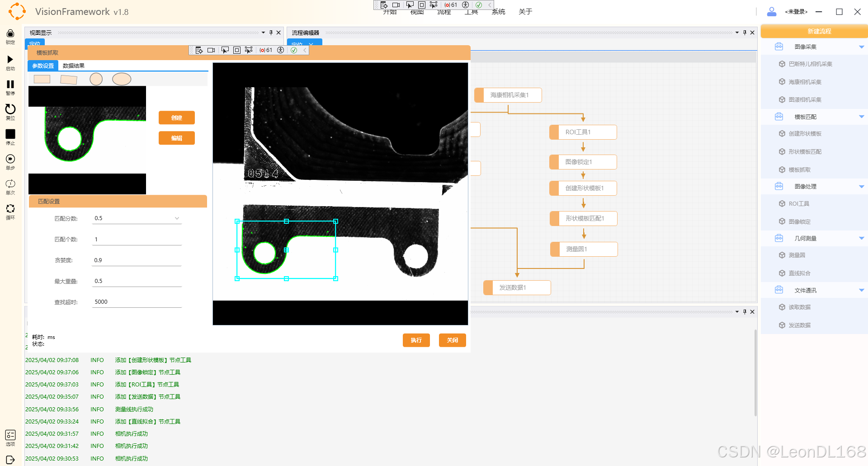
Task: Click the 匹配个数 input field
Action: [137, 240]
